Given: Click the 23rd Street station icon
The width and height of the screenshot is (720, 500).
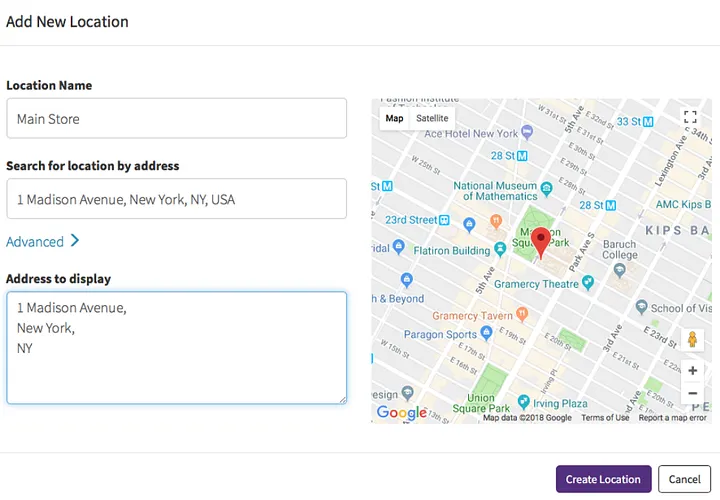Looking at the screenshot, I should [x=444, y=220].
